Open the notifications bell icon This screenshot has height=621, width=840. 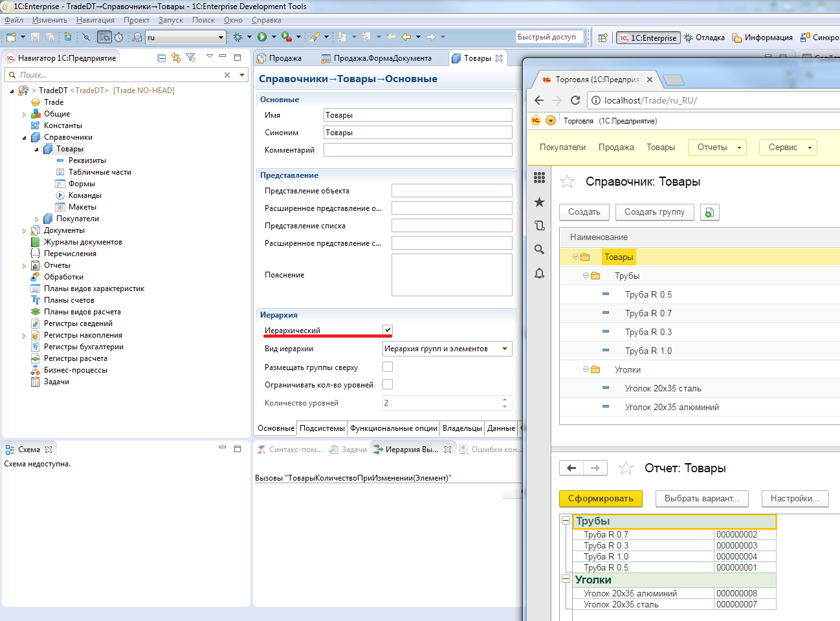[x=539, y=273]
